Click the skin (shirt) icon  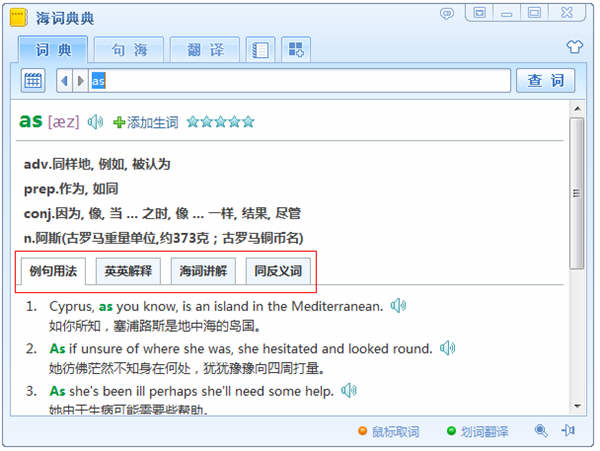click(x=574, y=47)
